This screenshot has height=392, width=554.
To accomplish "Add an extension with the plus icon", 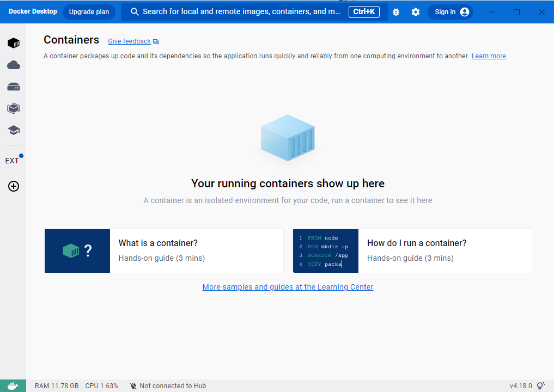I will tap(14, 186).
